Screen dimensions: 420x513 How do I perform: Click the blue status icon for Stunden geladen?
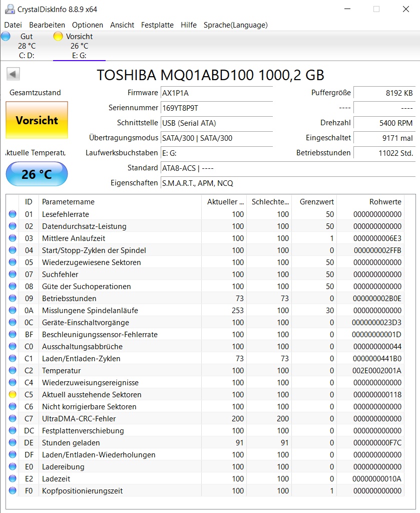[13, 443]
